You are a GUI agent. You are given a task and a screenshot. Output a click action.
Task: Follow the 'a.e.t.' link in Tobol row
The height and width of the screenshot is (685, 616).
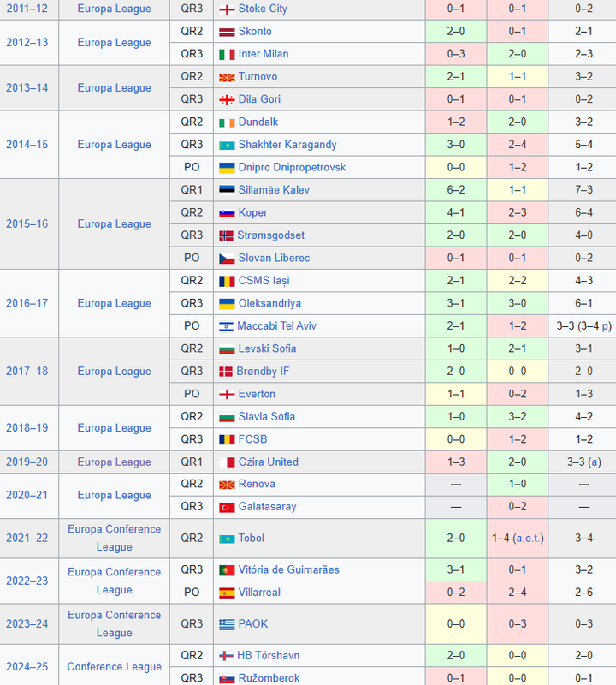point(529,539)
